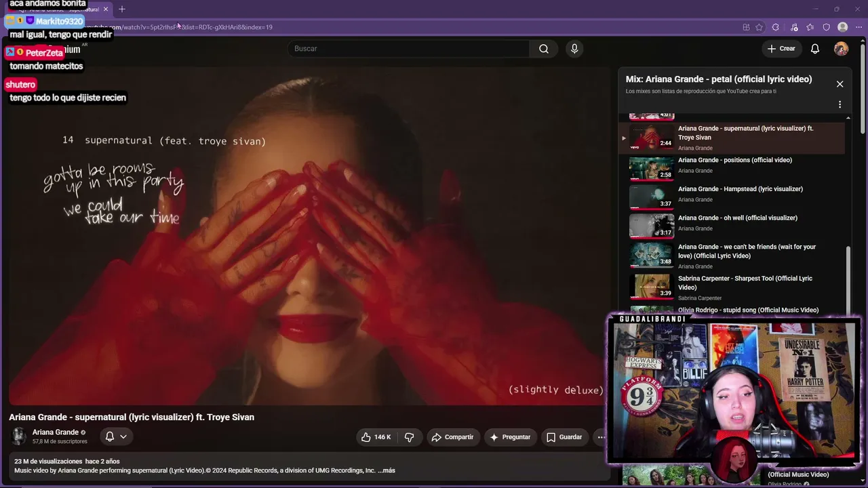Click the Mix: Ariana Grande petal playlist title
Screen dimensions: 868x488
pos(719,79)
